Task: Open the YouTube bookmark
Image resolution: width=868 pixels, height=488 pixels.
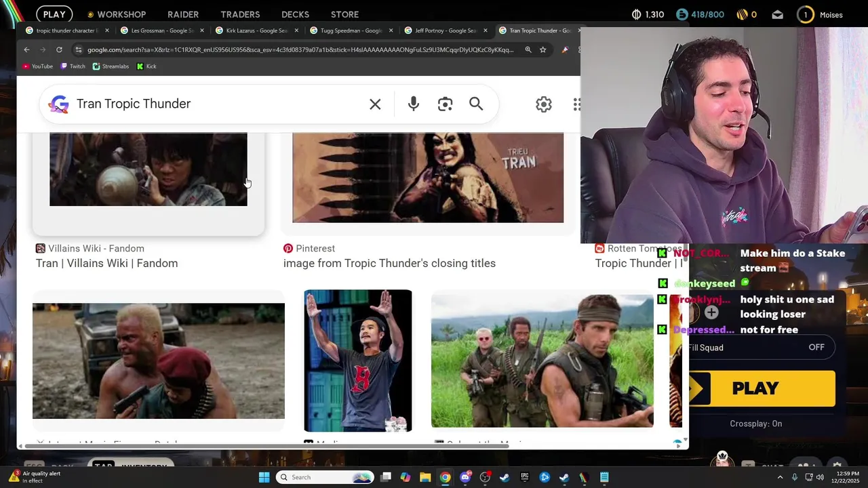Action: pyautogui.click(x=37, y=66)
